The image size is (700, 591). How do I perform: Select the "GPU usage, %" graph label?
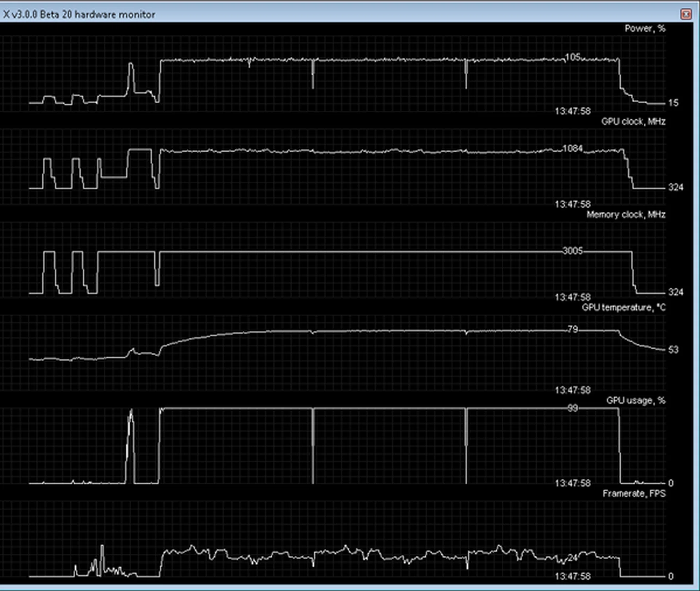635,400
